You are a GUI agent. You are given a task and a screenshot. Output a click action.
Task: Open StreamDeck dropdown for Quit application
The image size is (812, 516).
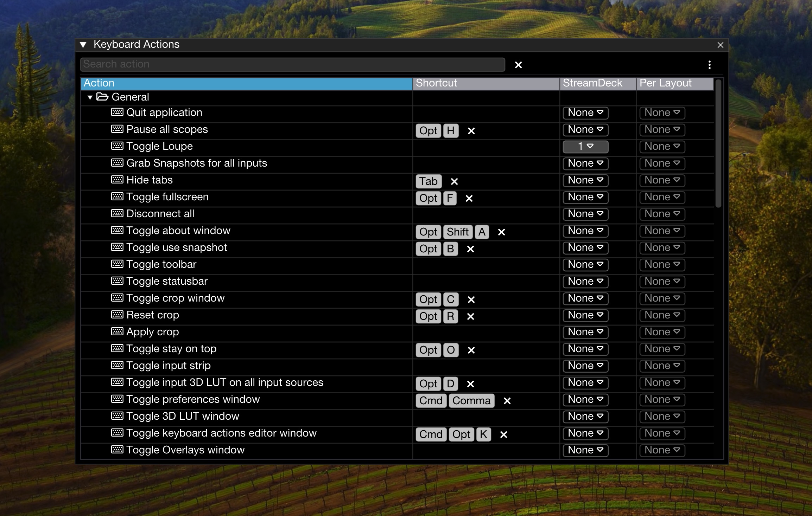585,112
